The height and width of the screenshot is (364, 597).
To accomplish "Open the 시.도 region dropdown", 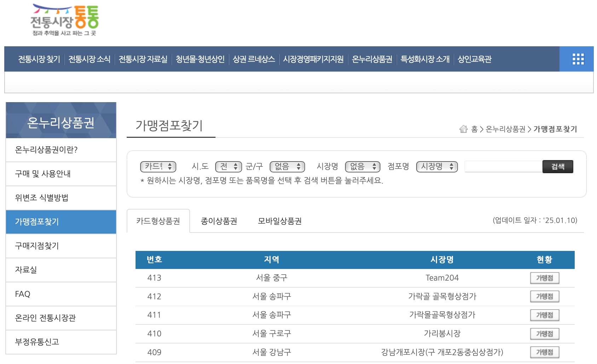I will [x=229, y=166].
